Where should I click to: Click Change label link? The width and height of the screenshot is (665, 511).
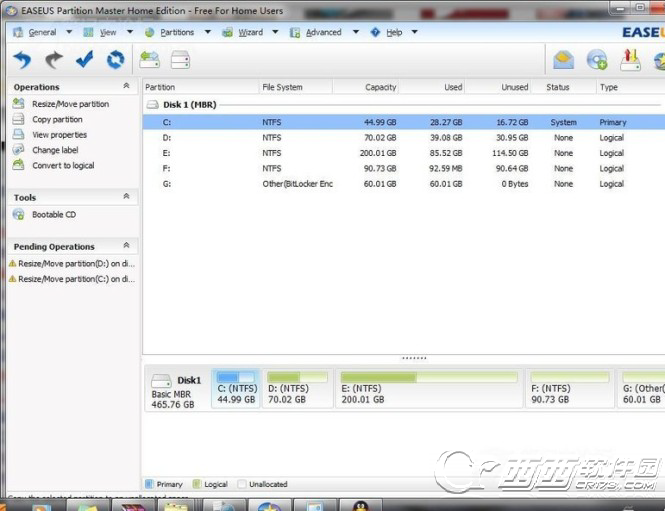pos(55,150)
